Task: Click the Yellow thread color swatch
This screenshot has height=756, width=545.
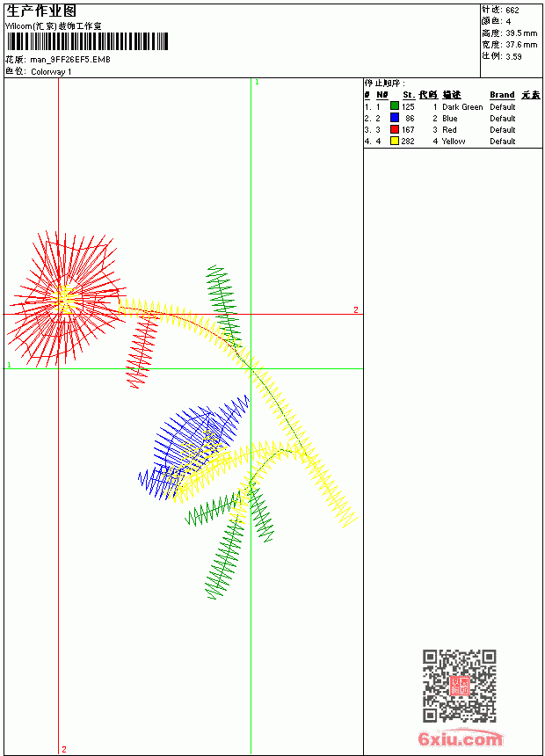Action: pos(395,141)
